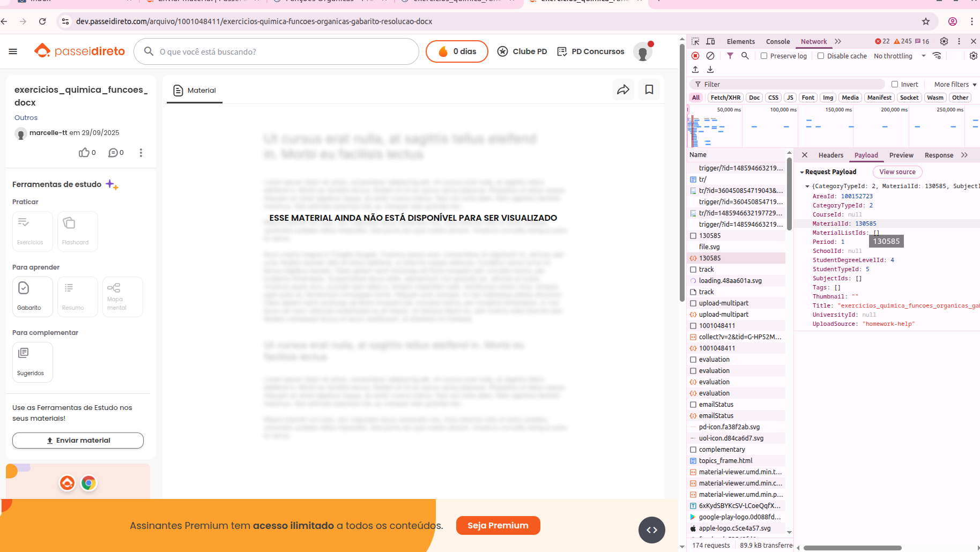Click the search field 'O que você está buscando?'
Viewport: 980px width, 552px height.
pos(284,51)
